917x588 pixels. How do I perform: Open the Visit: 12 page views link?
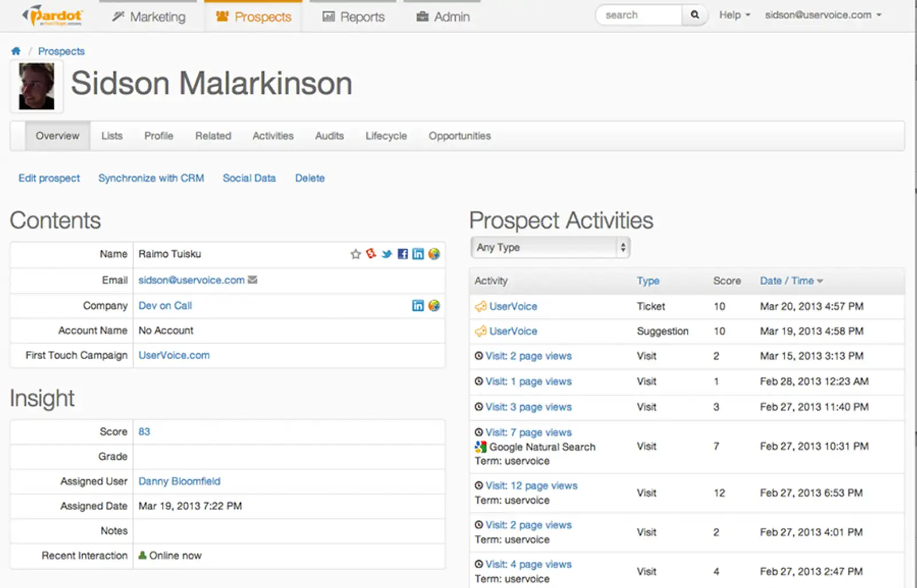coord(531,485)
